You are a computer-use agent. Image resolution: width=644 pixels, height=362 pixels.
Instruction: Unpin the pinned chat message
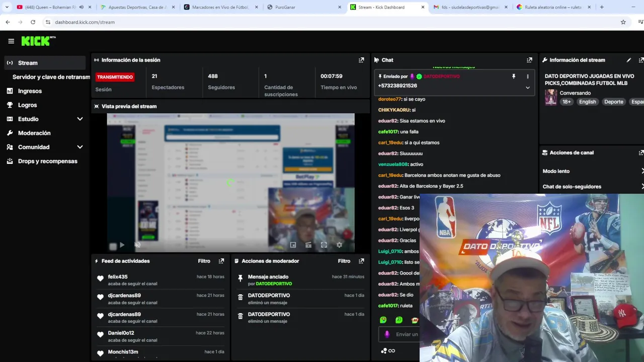pos(514,76)
